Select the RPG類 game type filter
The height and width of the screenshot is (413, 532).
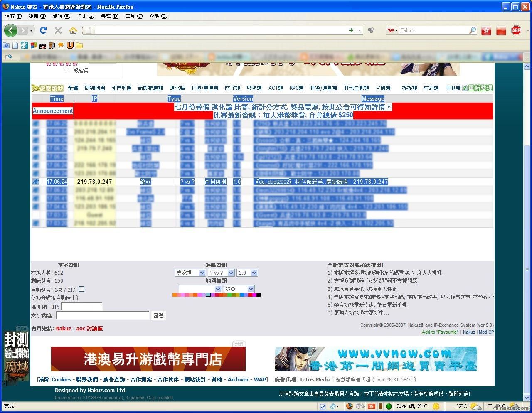pyautogui.click(x=297, y=88)
